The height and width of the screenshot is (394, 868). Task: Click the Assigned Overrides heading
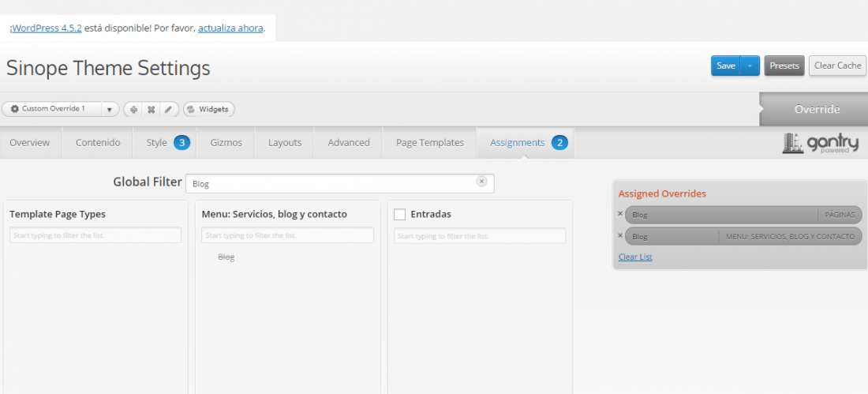(662, 194)
